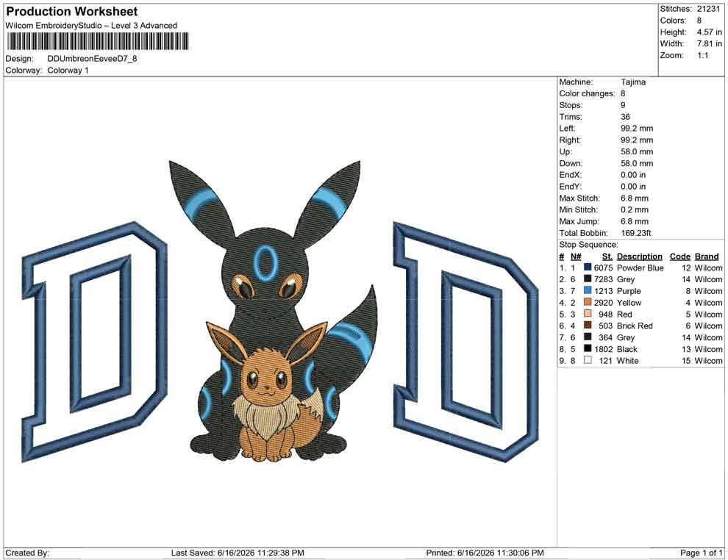Image resolution: width=728 pixels, height=560 pixels.
Task: Click the 7283 Grey color swatch
Action: tap(588, 279)
